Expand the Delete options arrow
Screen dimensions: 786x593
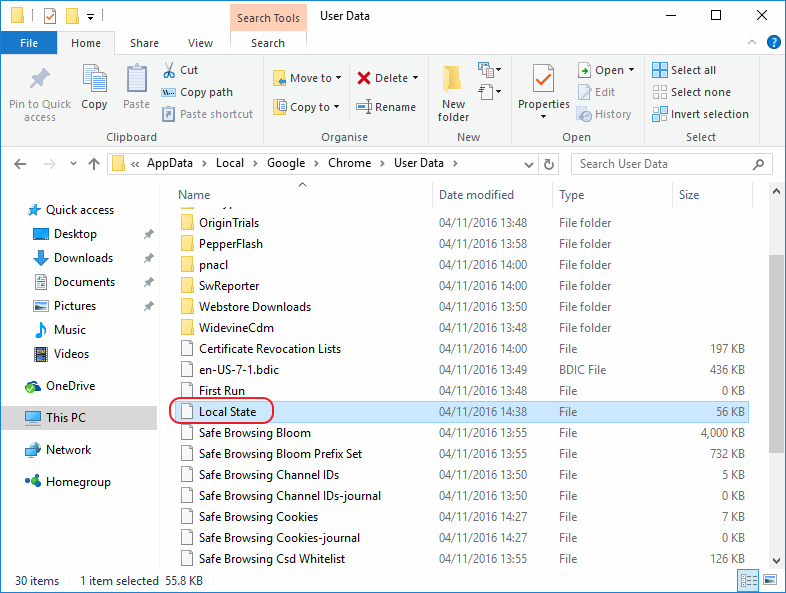pyautogui.click(x=416, y=78)
